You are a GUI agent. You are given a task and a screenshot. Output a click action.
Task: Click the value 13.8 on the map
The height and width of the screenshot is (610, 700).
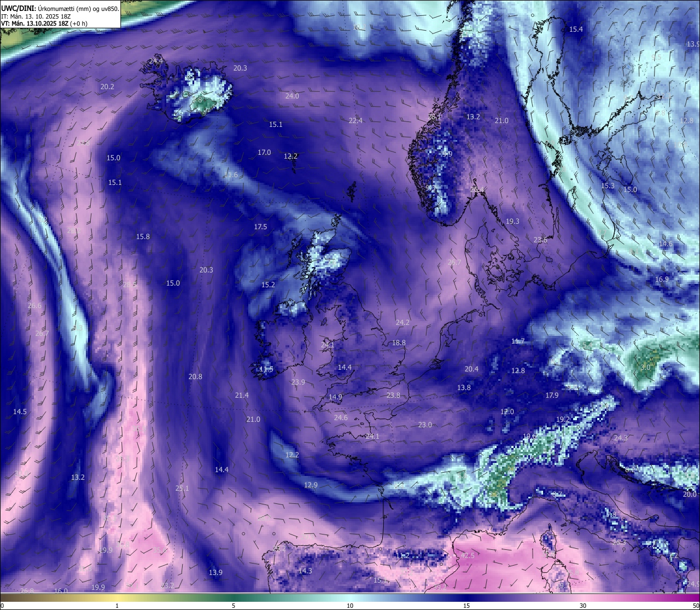click(x=464, y=388)
